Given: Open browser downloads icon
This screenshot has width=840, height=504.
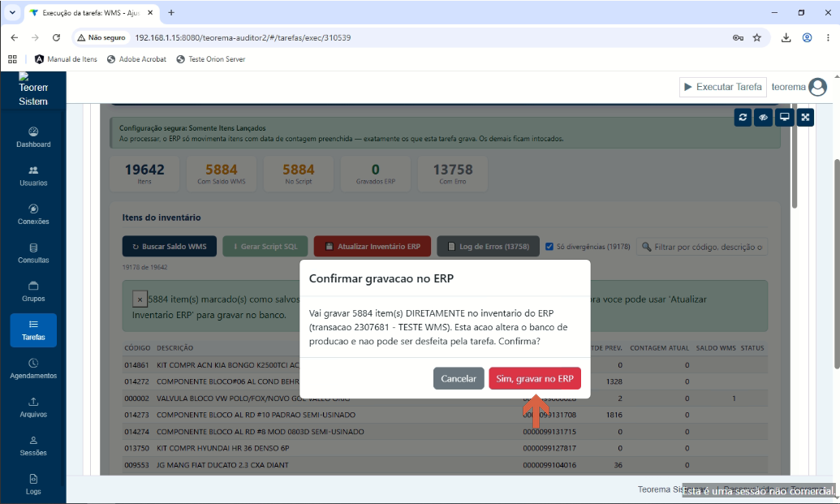Looking at the screenshot, I should pos(786,37).
